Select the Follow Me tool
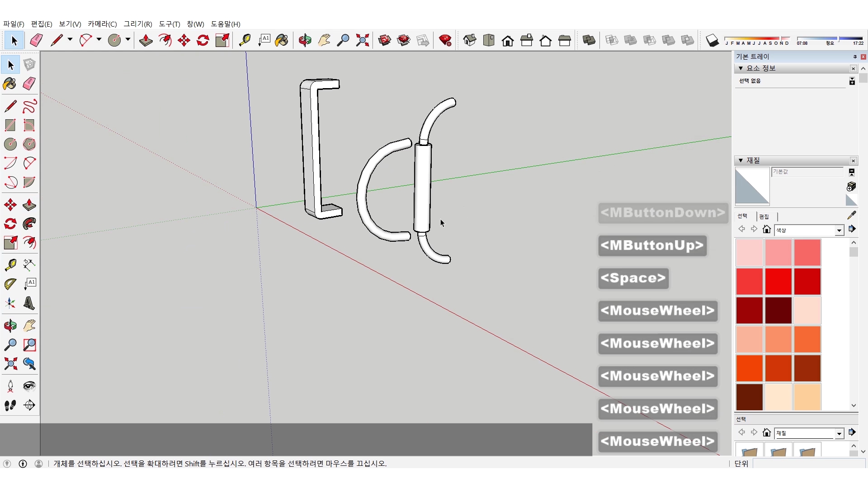 (29, 224)
